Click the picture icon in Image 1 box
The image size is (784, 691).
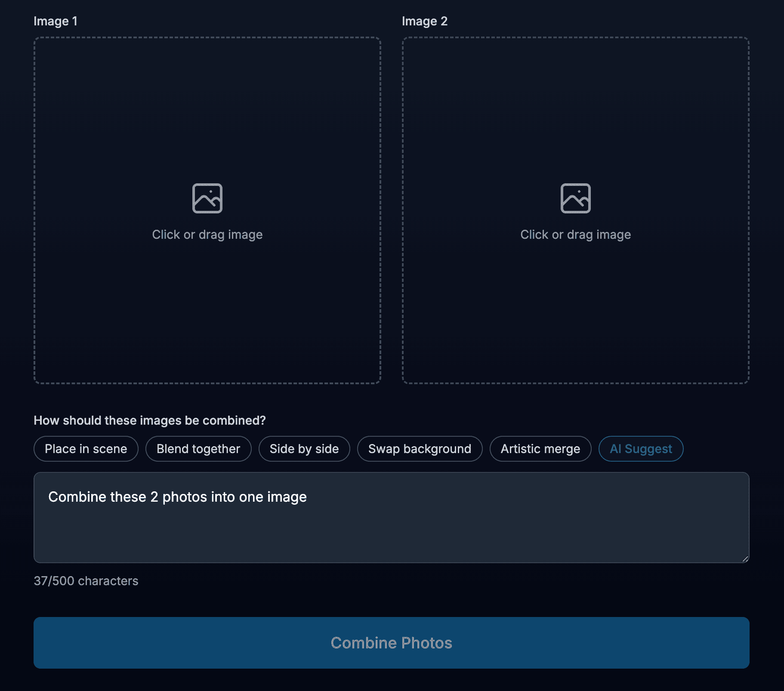[207, 198]
